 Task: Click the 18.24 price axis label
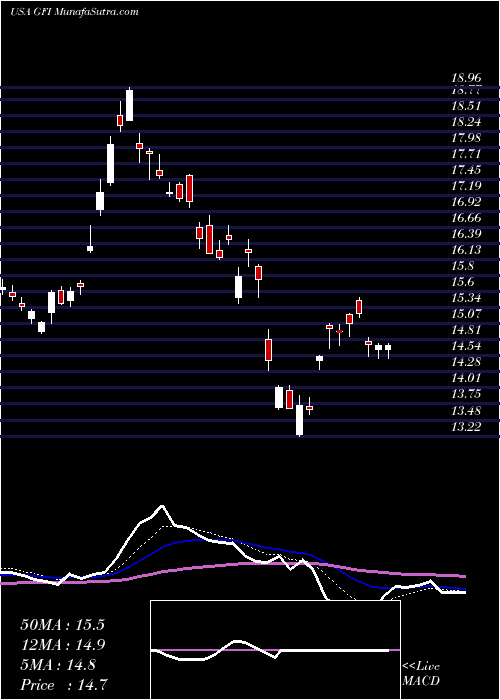pos(466,122)
